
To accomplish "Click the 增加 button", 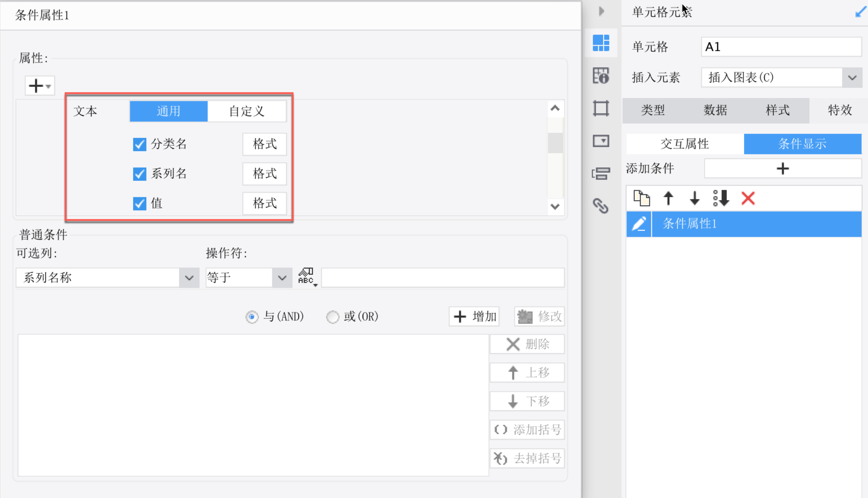I will [475, 316].
